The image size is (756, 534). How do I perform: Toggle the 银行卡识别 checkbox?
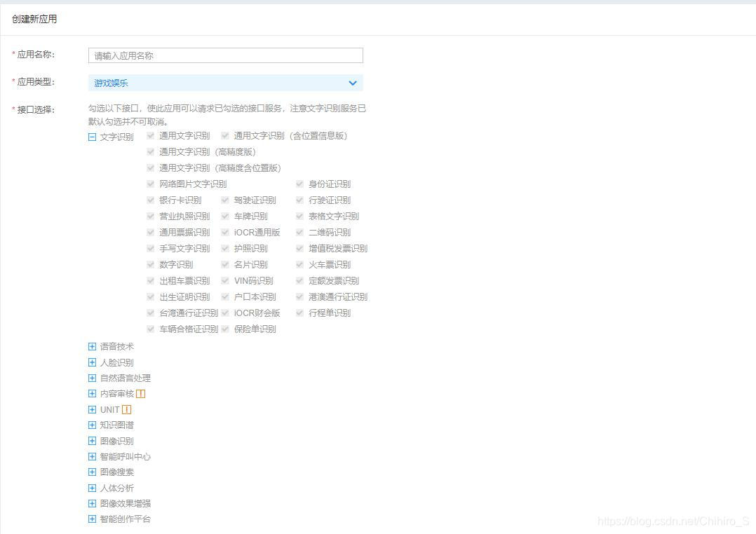point(150,200)
